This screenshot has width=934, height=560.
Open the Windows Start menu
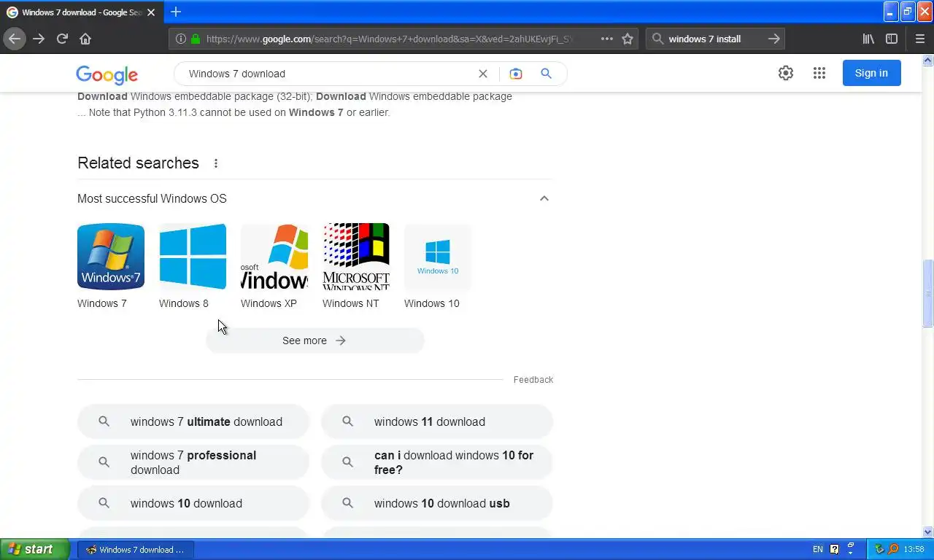pos(34,550)
